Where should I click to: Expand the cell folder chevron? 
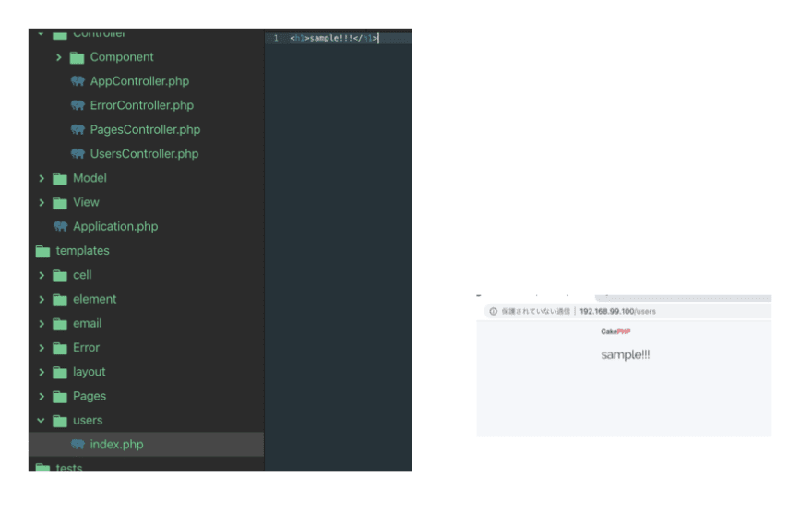[42, 275]
